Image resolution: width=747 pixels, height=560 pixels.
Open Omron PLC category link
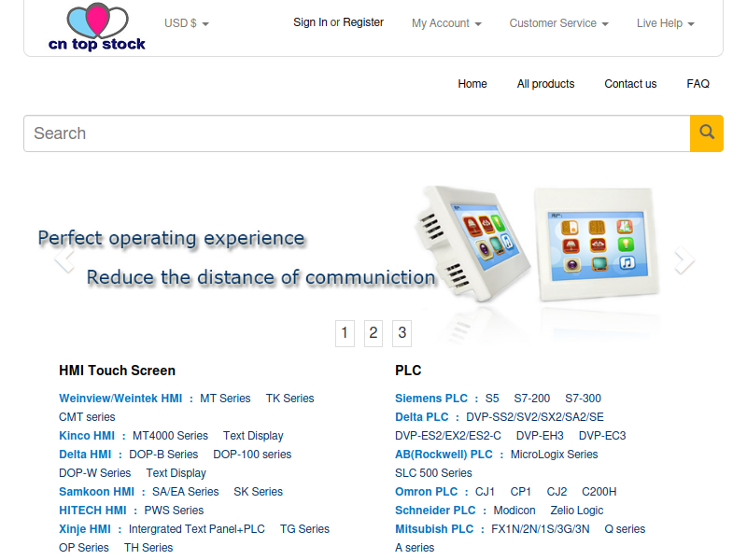click(x=426, y=492)
